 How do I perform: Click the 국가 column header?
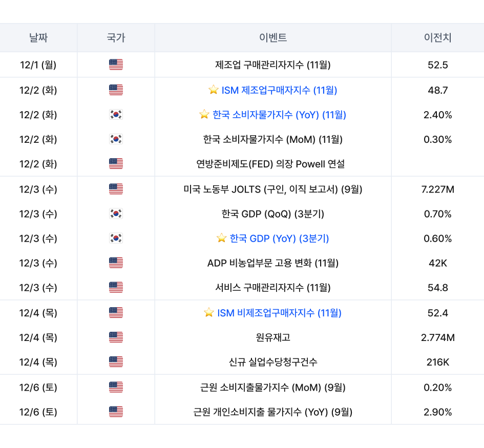[116, 37]
